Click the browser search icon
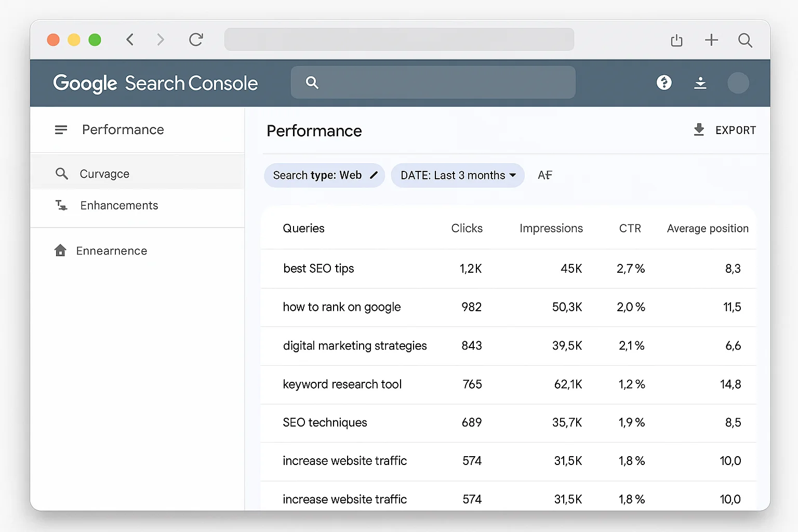The image size is (798, 532). (x=746, y=40)
